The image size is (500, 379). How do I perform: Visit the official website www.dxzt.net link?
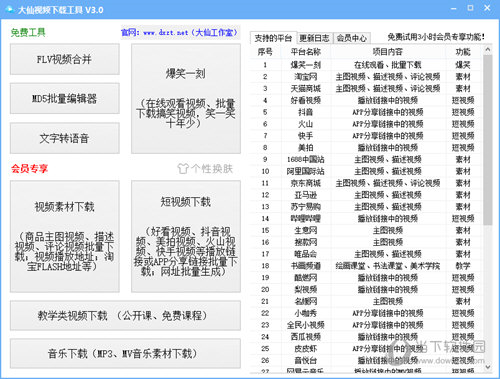click(180, 33)
